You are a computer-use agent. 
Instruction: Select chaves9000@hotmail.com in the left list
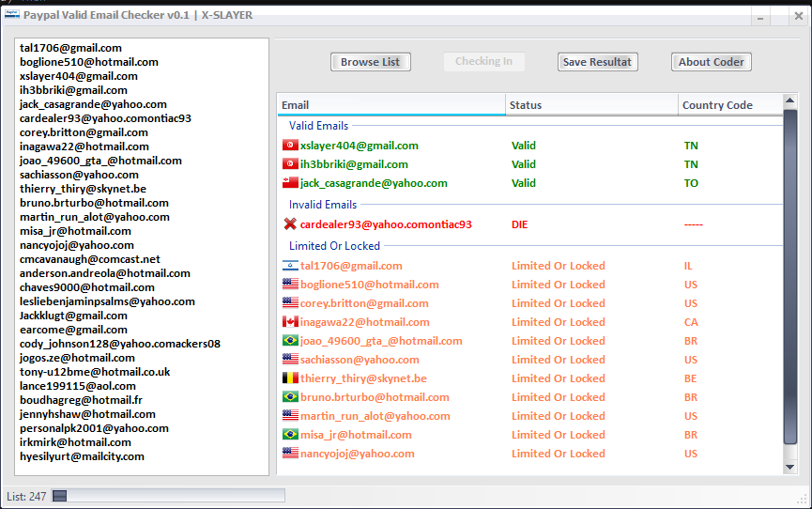(87, 287)
